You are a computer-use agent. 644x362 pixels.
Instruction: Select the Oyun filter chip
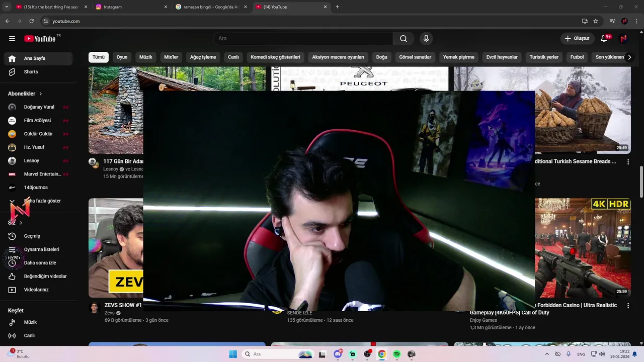point(122,57)
